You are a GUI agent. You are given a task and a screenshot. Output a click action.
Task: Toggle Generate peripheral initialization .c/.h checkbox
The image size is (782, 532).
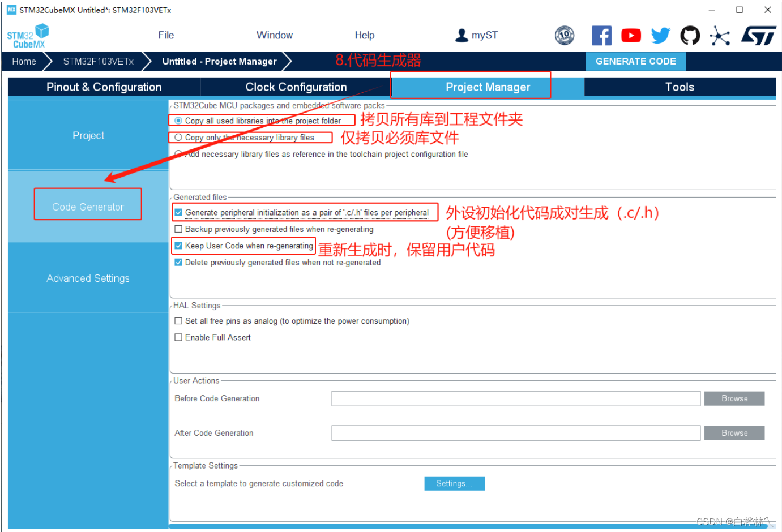click(178, 212)
